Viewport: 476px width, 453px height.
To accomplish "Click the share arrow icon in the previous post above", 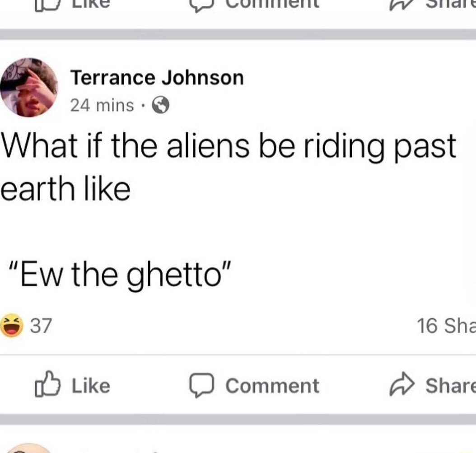I will (x=401, y=5).
